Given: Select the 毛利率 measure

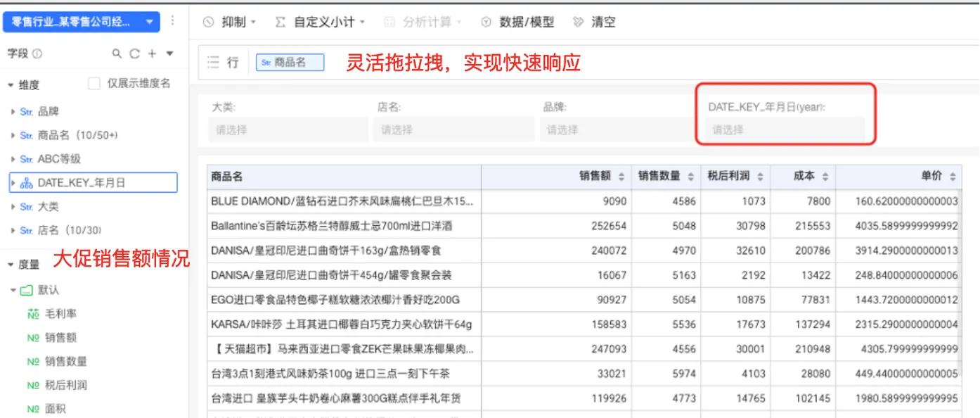Looking at the screenshot, I should [x=60, y=314].
